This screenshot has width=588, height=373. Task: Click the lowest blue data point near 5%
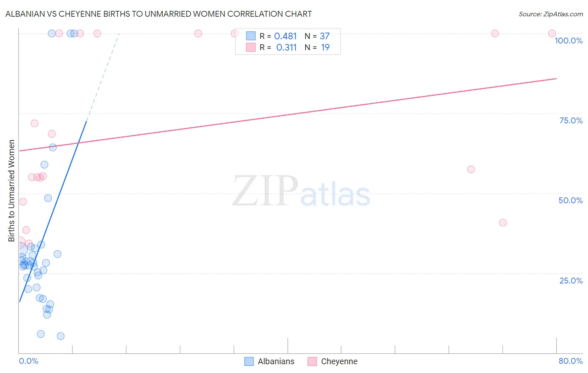pyautogui.click(x=61, y=336)
